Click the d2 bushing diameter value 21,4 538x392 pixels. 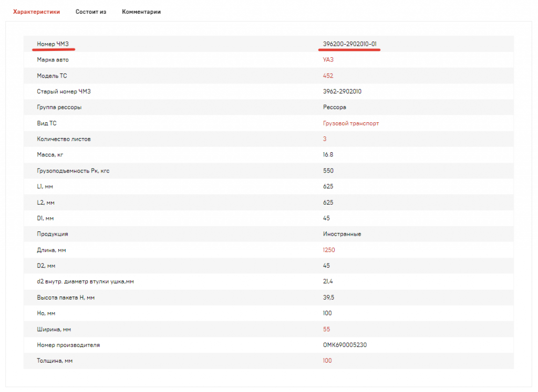328,282
